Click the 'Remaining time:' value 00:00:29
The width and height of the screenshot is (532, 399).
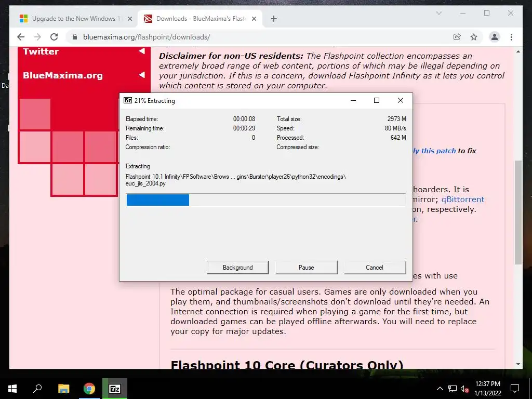[x=244, y=128]
